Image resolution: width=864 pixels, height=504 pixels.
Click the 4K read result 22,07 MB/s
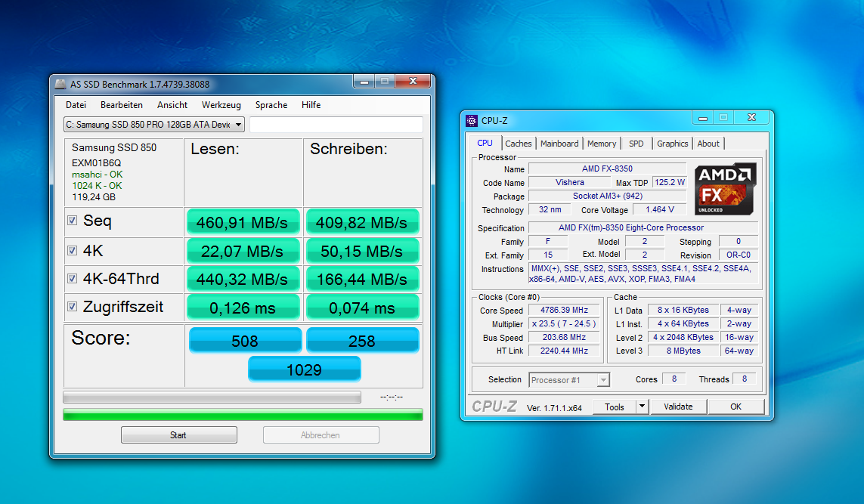tap(243, 251)
